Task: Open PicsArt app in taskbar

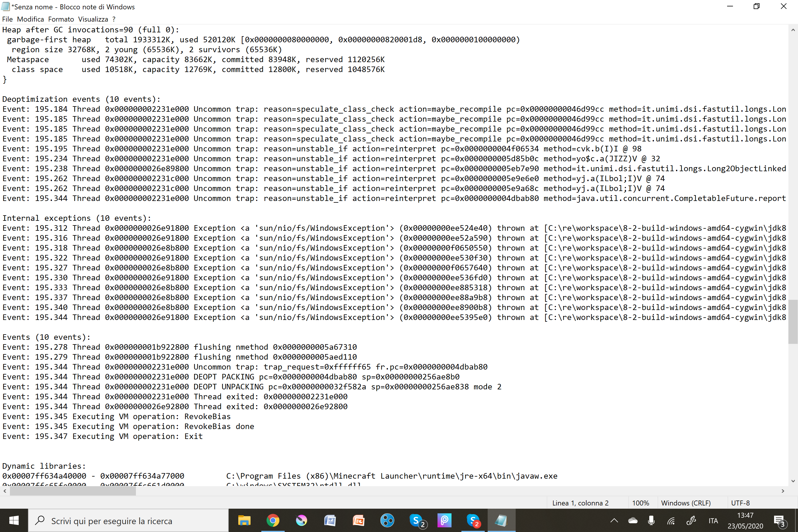Action: click(444, 520)
